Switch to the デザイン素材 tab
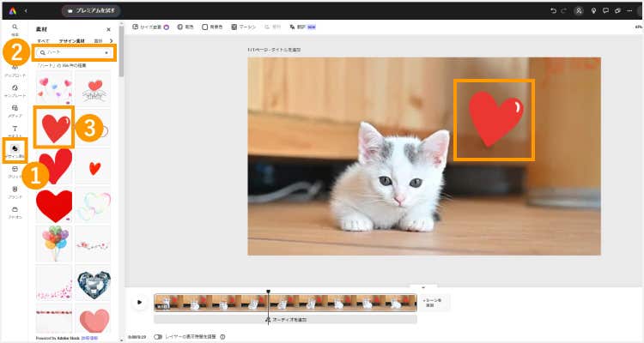Screen dimensions: 644x343 [70, 40]
